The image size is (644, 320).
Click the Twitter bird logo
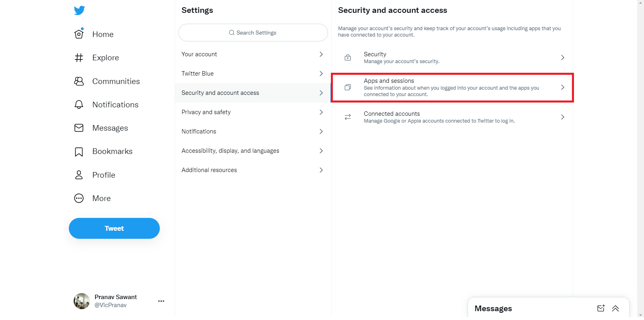click(79, 10)
